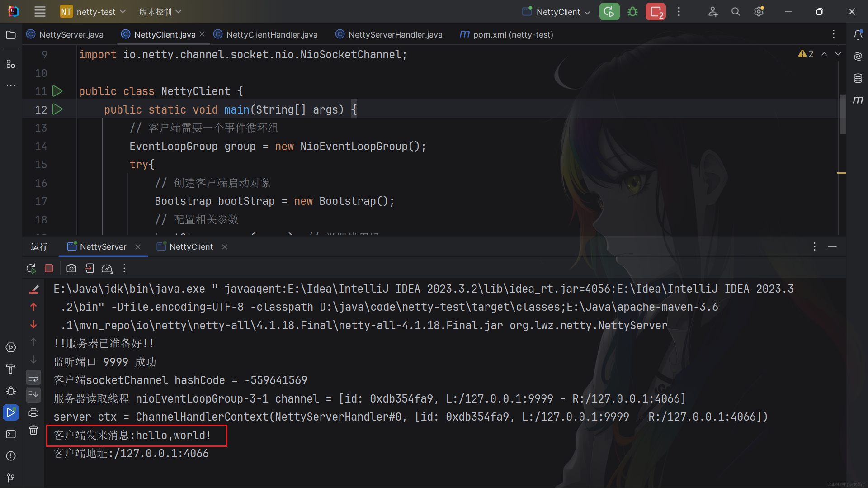Open the NettyClient run configuration dropdown
This screenshot has height=488, width=868.
click(556, 12)
